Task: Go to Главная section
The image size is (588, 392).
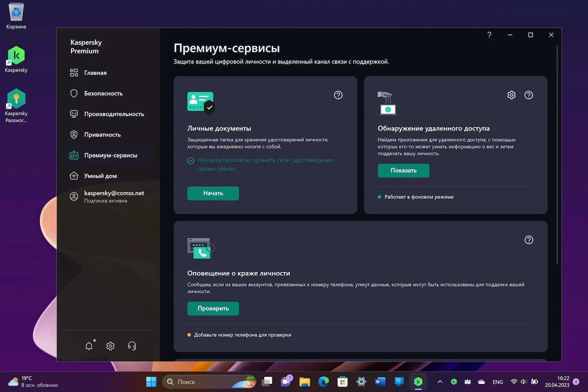Action: pyautogui.click(x=95, y=73)
